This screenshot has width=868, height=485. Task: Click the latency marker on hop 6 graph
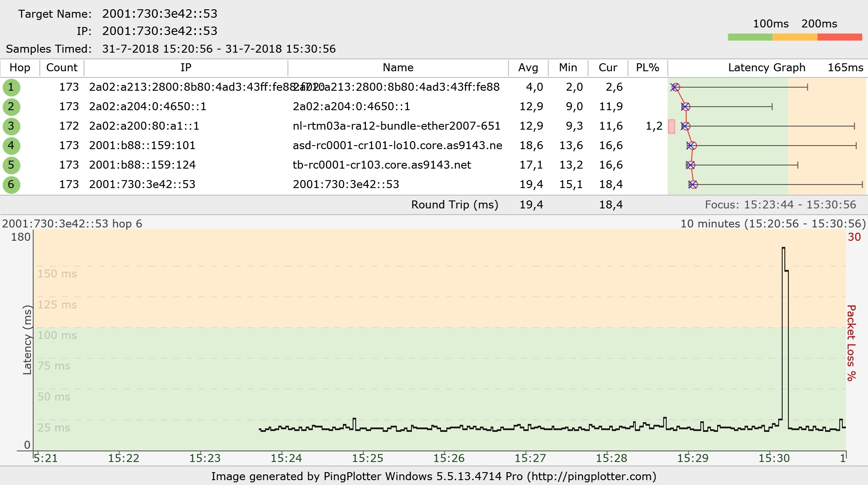tap(693, 185)
